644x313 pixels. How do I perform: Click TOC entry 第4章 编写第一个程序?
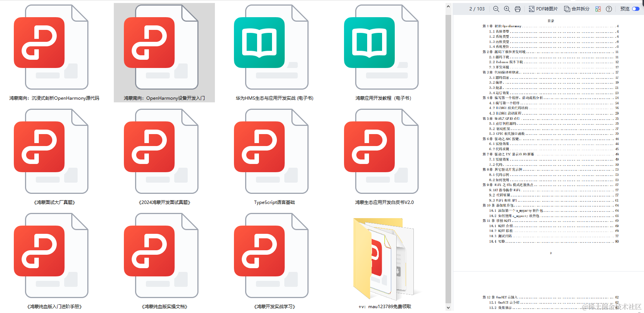pyautogui.click(x=550, y=98)
